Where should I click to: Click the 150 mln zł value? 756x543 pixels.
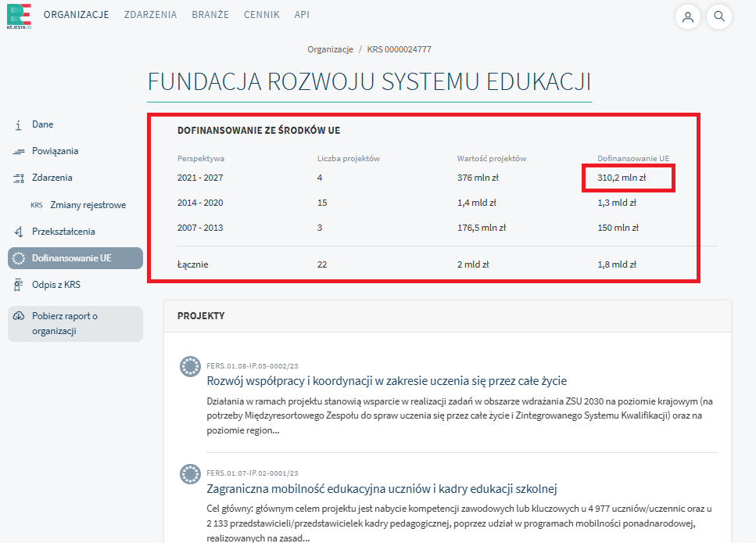618,228
